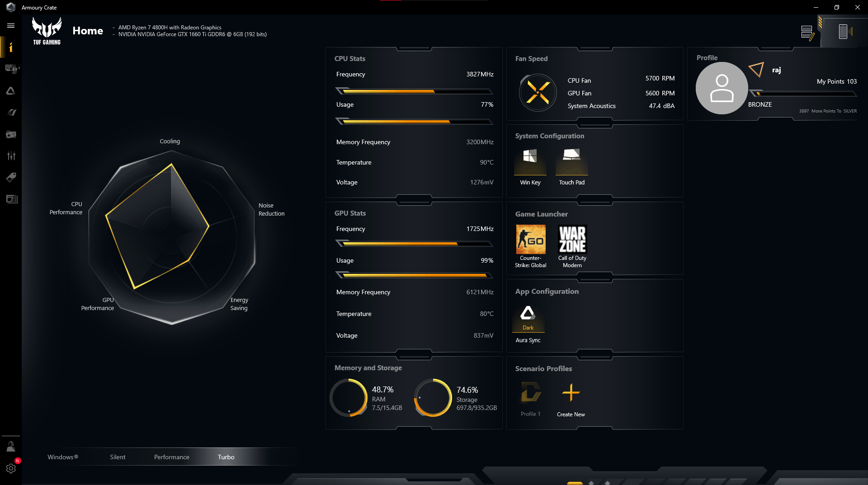This screenshot has width=868, height=485.
Task: Click the App Configuration heading
Action: coord(547,292)
